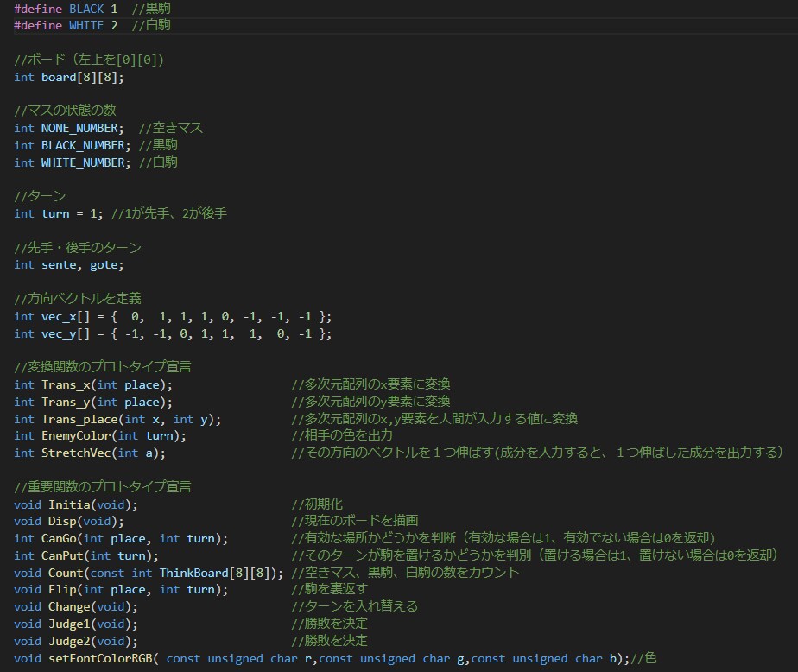Click the vec_x array declaration

point(60,316)
